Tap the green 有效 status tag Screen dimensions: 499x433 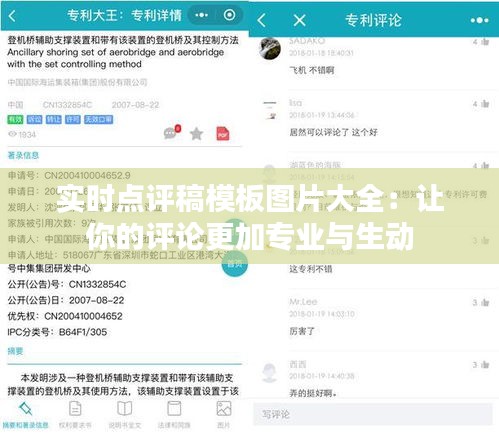pyautogui.click(x=15, y=119)
